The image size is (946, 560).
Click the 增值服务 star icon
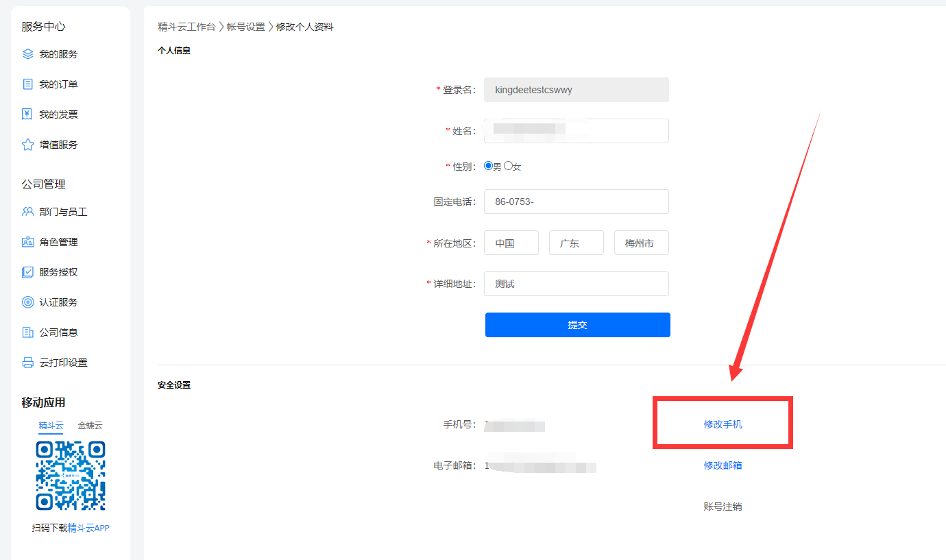pyautogui.click(x=27, y=144)
